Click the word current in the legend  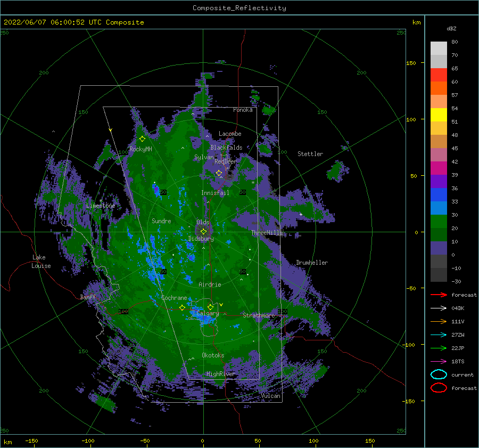[x=463, y=374]
